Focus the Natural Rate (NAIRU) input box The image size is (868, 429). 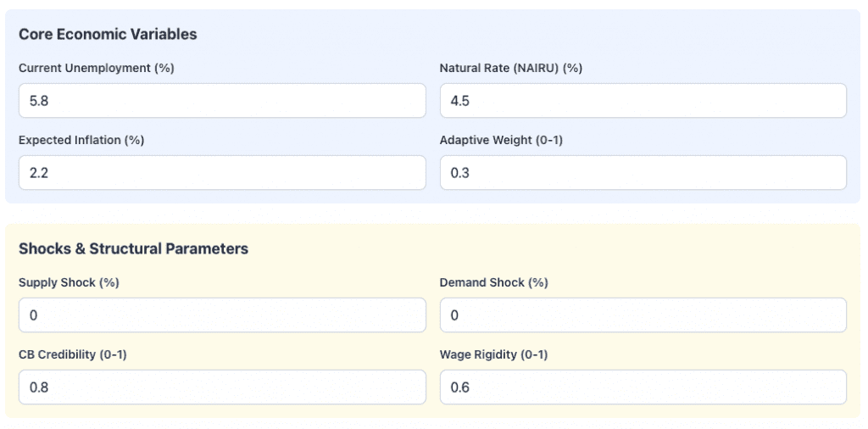[x=643, y=101]
